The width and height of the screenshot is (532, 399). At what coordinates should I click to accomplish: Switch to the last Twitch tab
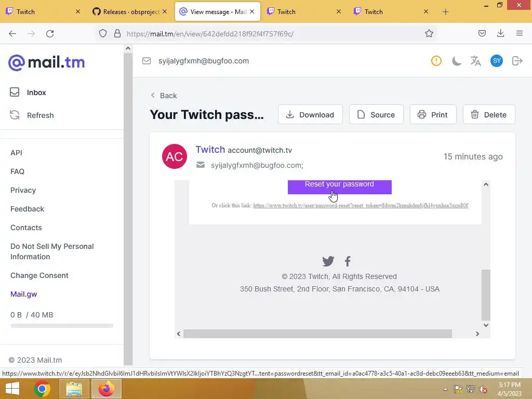(x=392, y=12)
